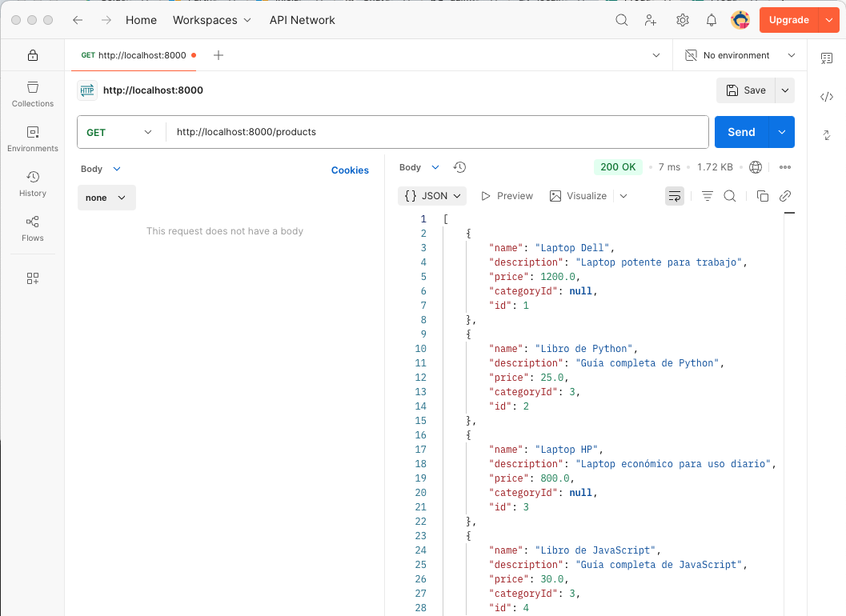Expand the Upgrade options arrow

tap(829, 20)
